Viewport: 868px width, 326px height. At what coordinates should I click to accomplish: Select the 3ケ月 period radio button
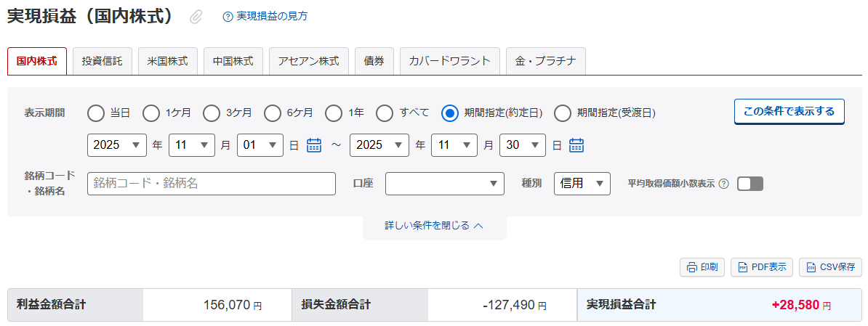pyautogui.click(x=212, y=113)
